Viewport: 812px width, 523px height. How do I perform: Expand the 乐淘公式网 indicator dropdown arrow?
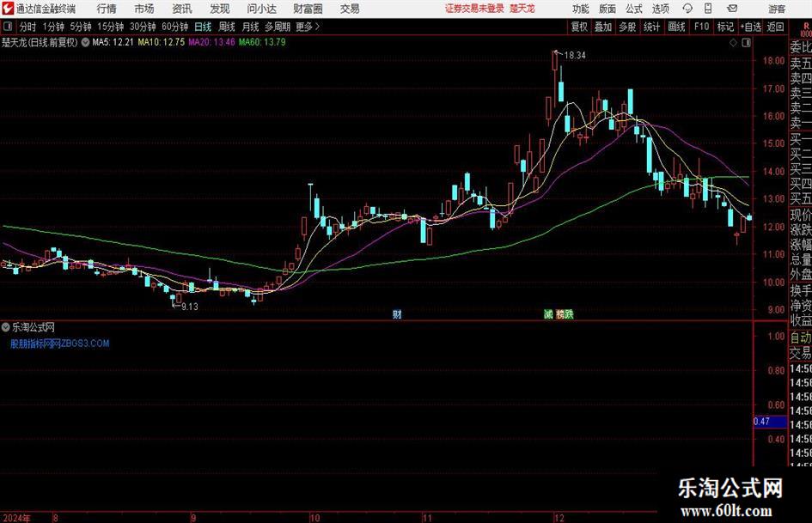tap(6, 327)
